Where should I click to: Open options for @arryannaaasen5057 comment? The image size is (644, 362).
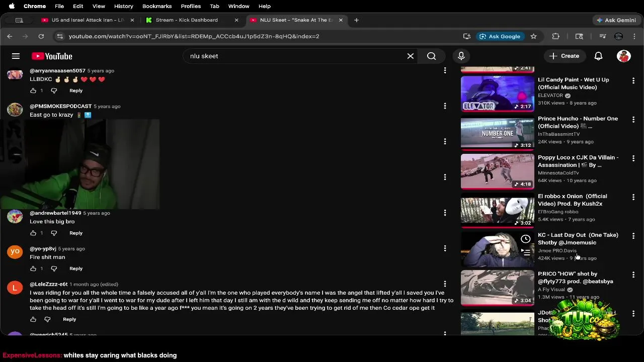point(445,70)
